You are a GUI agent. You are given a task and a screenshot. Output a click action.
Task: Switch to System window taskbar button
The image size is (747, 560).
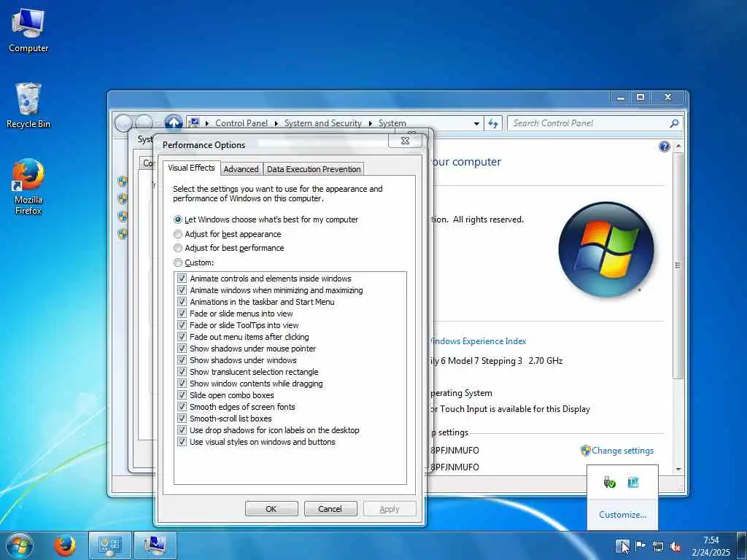click(155, 545)
